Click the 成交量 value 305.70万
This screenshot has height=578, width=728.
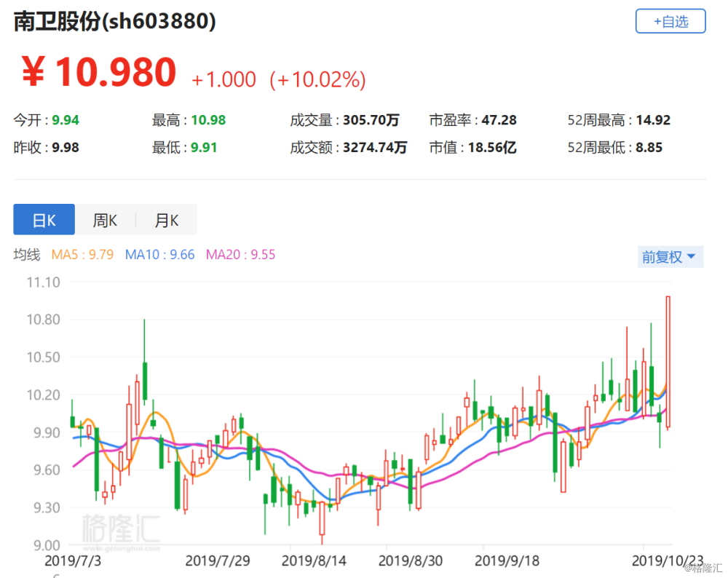click(371, 120)
